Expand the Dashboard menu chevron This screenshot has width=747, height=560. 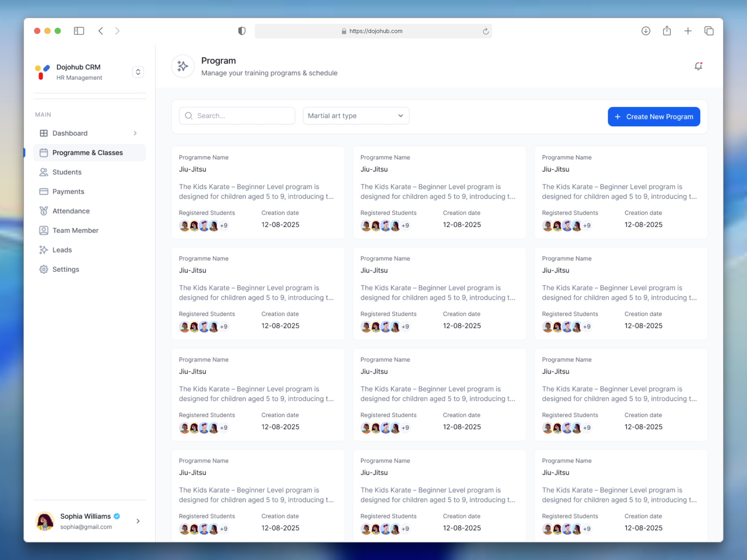coord(135,133)
